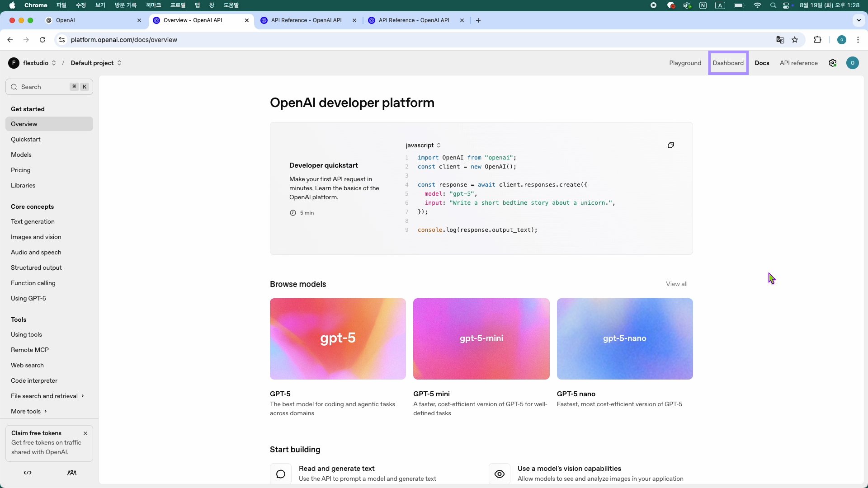
Task: Open platform settings via gear icon
Action: point(833,63)
